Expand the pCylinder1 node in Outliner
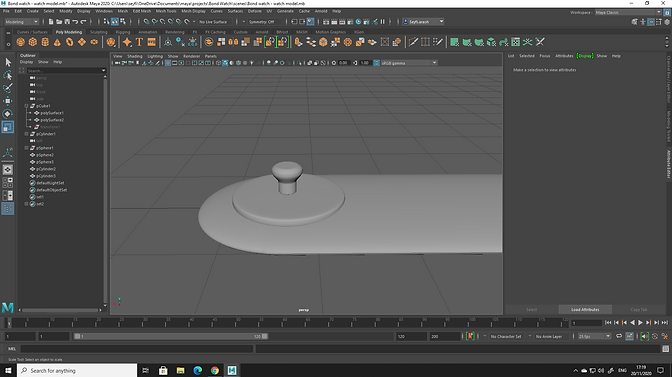This screenshot has width=672, height=377. (x=26, y=134)
